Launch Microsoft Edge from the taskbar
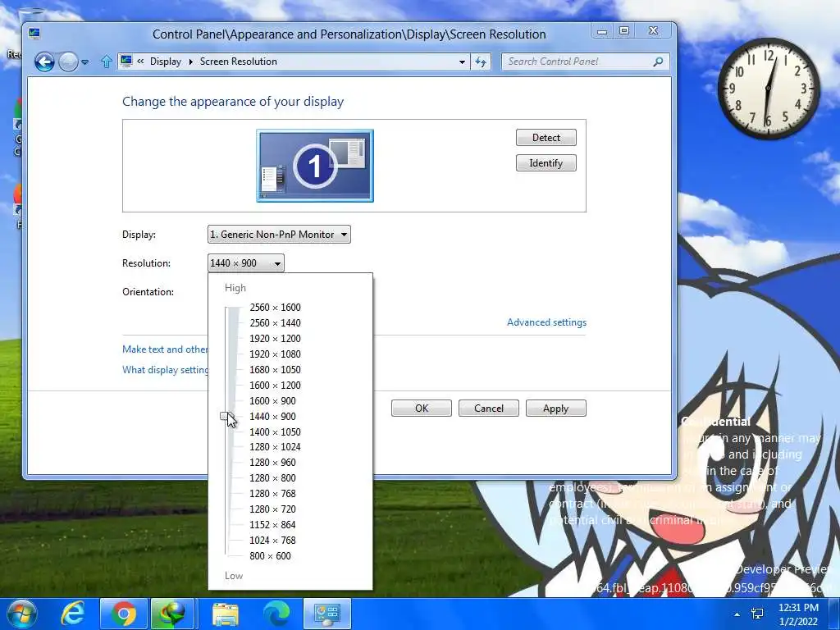The height and width of the screenshot is (630, 840). [x=276, y=614]
